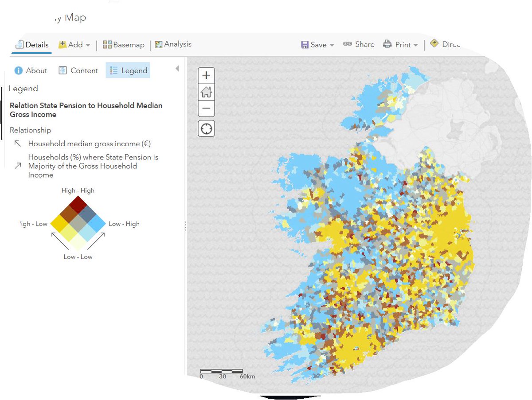
Task: Select the Legend panel view
Action: click(128, 70)
